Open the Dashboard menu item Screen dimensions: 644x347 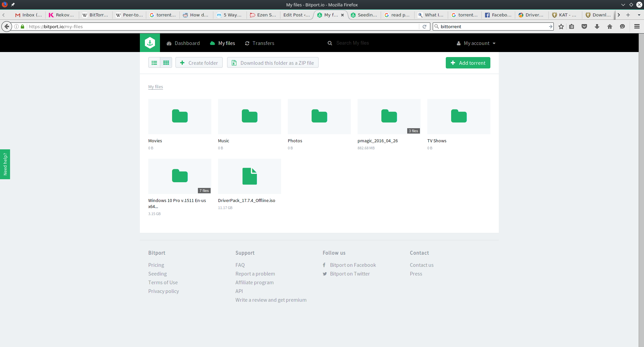pyautogui.click(x=183, y=43)
